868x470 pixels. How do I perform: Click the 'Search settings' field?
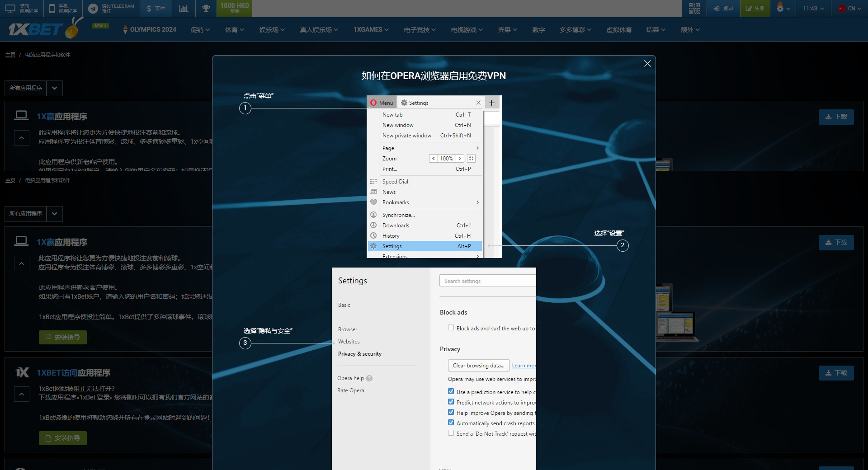(x=487, y=281)
